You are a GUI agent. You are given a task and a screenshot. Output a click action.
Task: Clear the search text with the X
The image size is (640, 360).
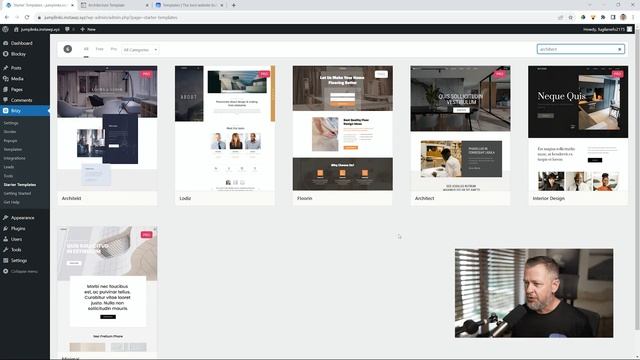click(620, 49)
